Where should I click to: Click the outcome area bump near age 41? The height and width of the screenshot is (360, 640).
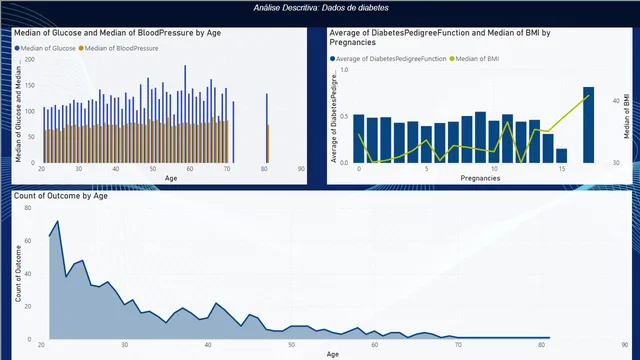pyautogui.click(x=216, y=303)
